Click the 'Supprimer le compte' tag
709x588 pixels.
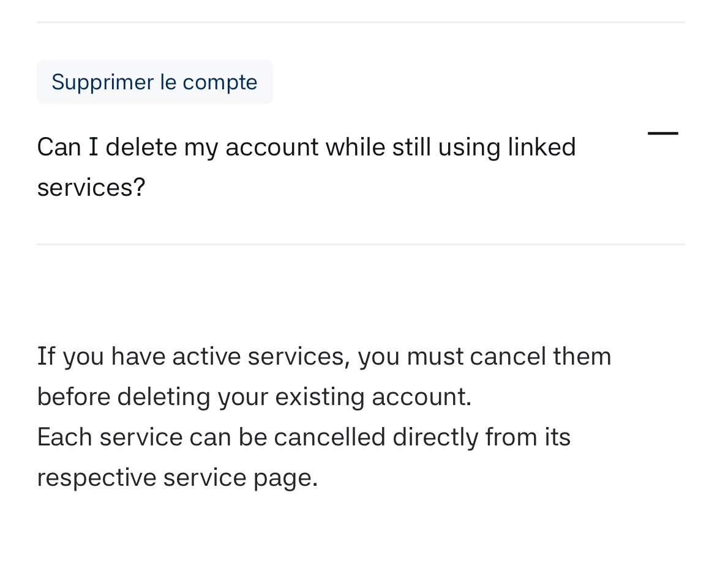(x=154, y=82)
